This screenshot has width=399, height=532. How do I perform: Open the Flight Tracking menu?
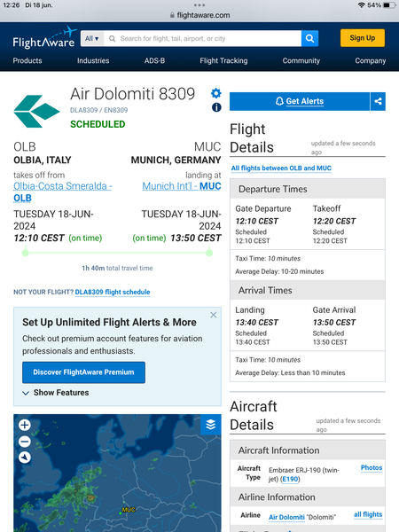[x=223, y=60]
